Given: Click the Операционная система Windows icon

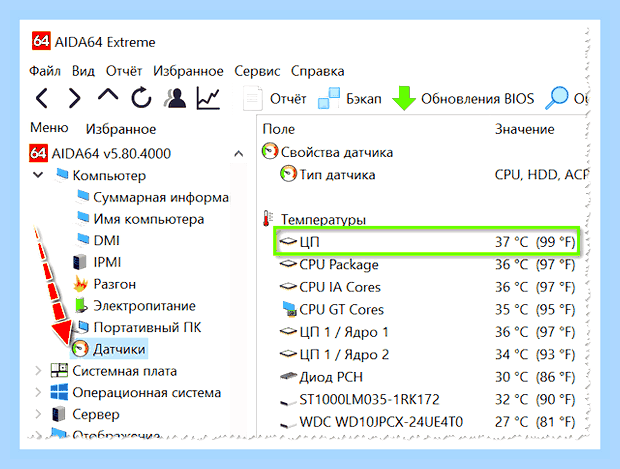Looking at the screenshot, I should [59, 392].
